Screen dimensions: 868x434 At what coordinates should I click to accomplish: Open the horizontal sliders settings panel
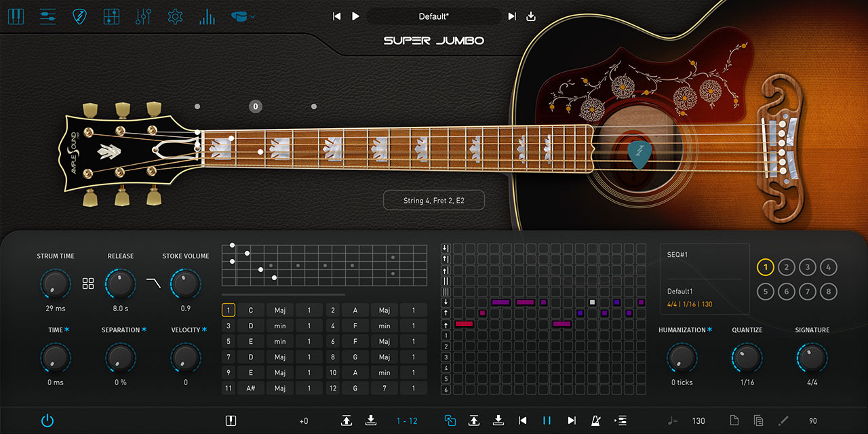point(47,16)
